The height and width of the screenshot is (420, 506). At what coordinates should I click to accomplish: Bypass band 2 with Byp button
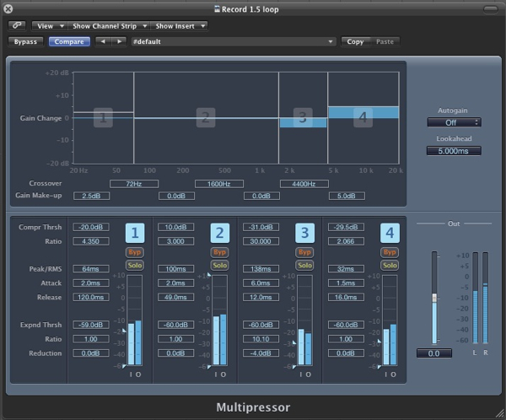(220, 252)
